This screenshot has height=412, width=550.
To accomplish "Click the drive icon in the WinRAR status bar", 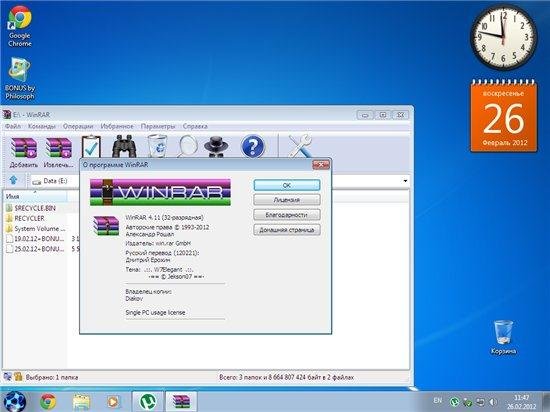I will (x=7, y=377).
